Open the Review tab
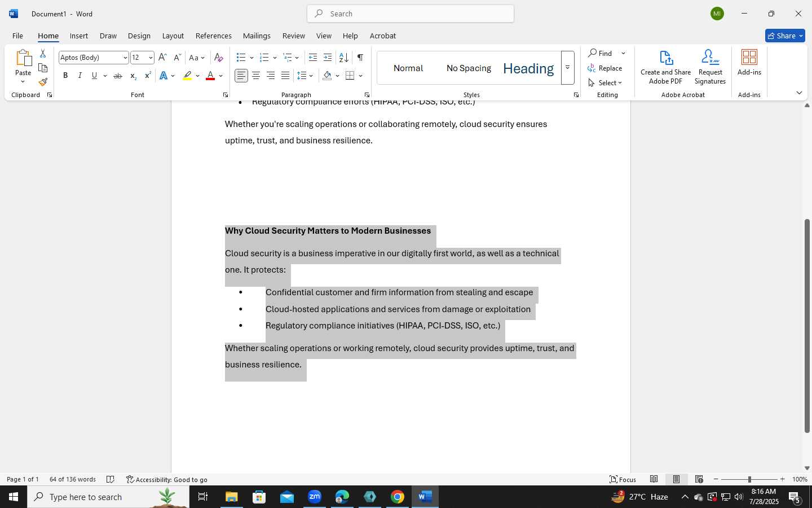 294,36
